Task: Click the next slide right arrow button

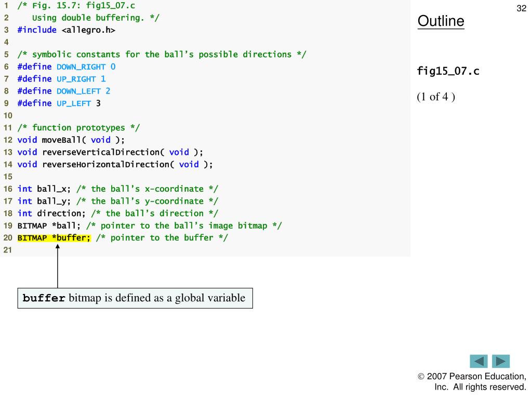Action: 501,361
